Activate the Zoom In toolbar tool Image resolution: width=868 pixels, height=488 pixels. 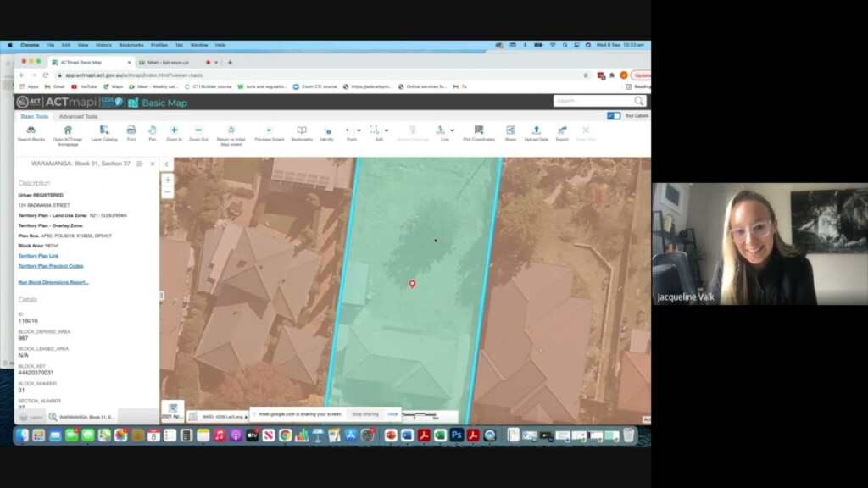click(174, 133)
